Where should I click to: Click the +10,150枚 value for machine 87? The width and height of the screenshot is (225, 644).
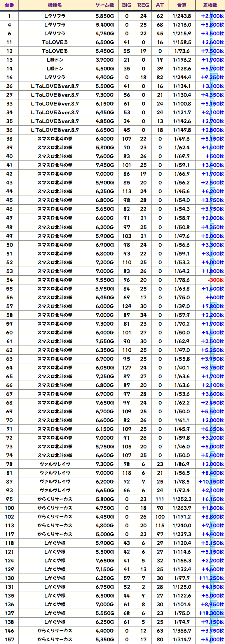coord(211,481)
